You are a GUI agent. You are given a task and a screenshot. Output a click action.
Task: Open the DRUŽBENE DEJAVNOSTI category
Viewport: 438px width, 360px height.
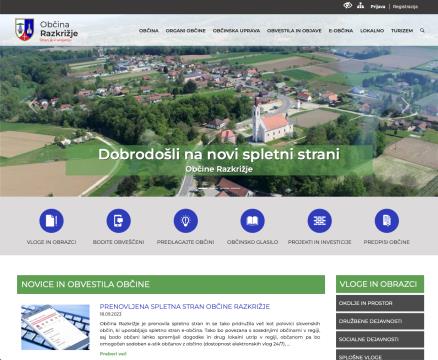pos(380,321)
